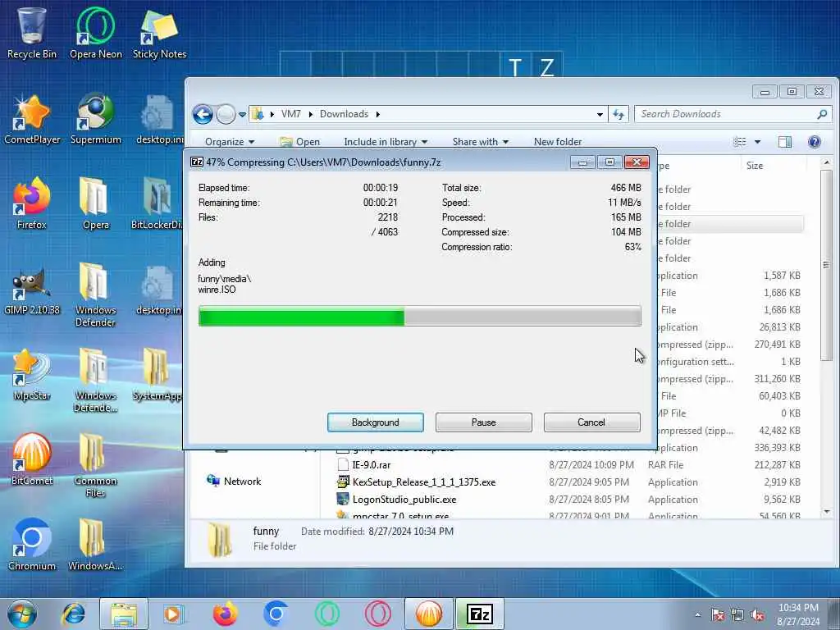
Task: Send compression to Background
Action: pos(376,422)
